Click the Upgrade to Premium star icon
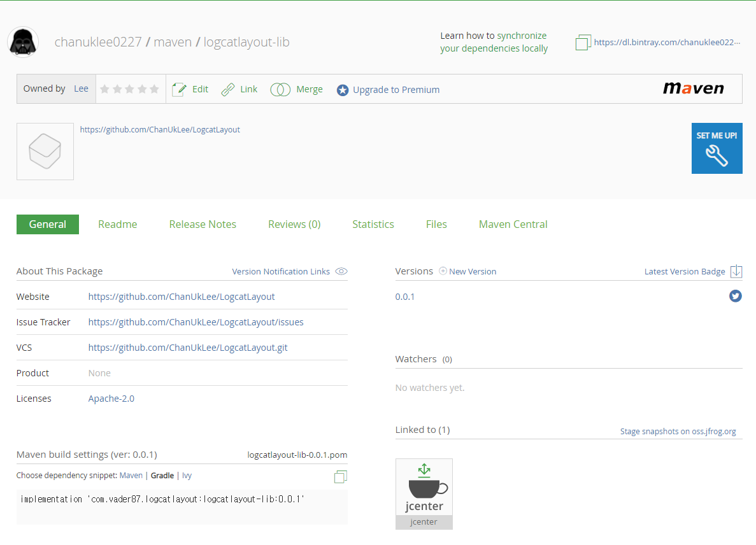Screen dimensions: 756x545 [342, 90]
